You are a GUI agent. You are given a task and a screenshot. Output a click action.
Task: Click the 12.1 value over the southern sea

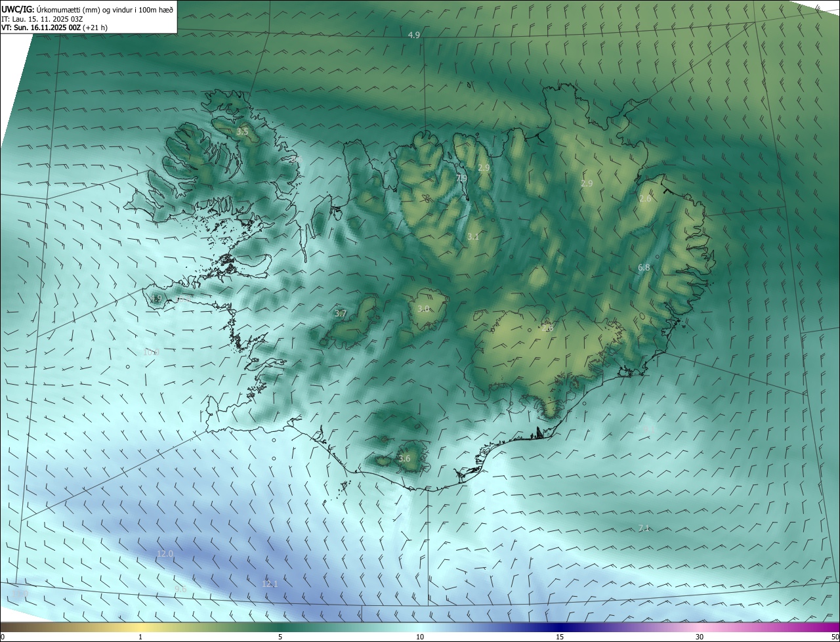[x=270, y=584]
